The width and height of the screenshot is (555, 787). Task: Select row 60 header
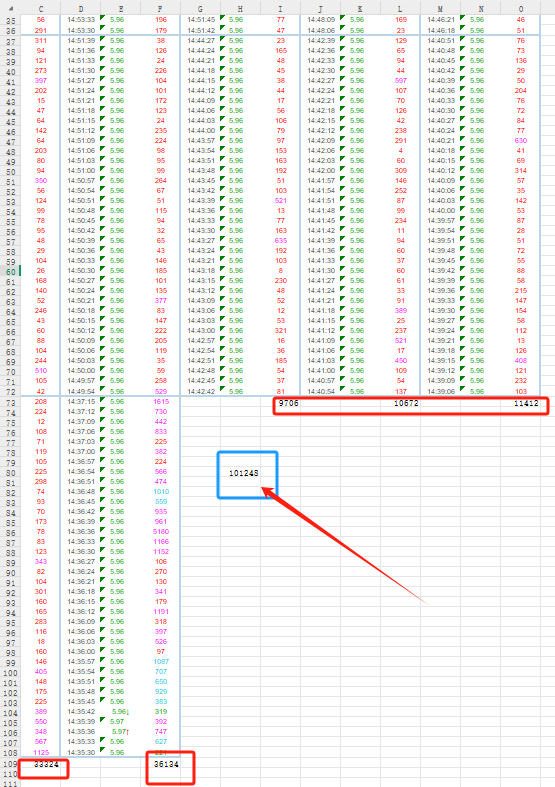tap(11, 271)
